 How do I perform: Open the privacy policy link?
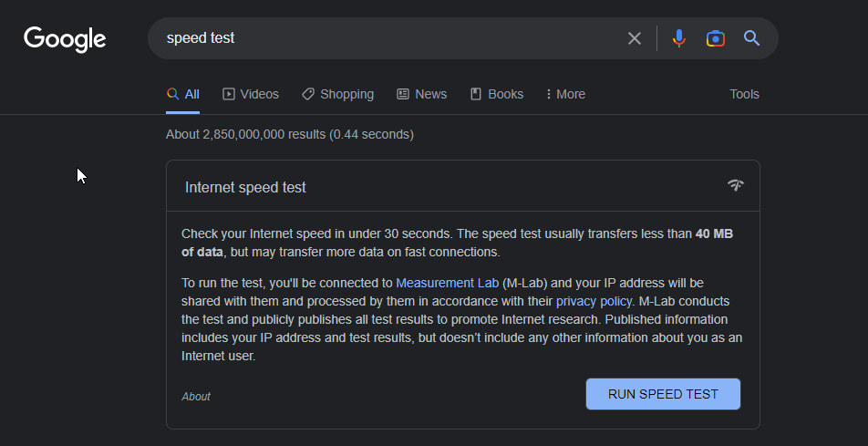(x=594, y=301)
